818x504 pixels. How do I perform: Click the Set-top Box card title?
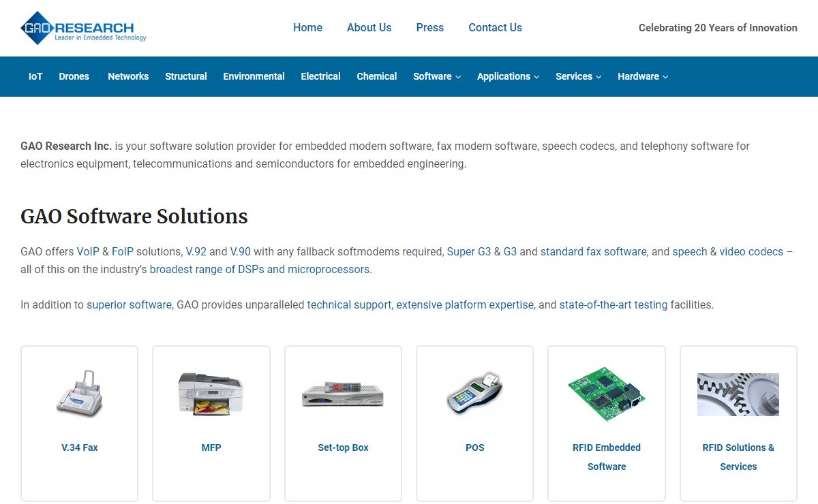tap(343, 447)
